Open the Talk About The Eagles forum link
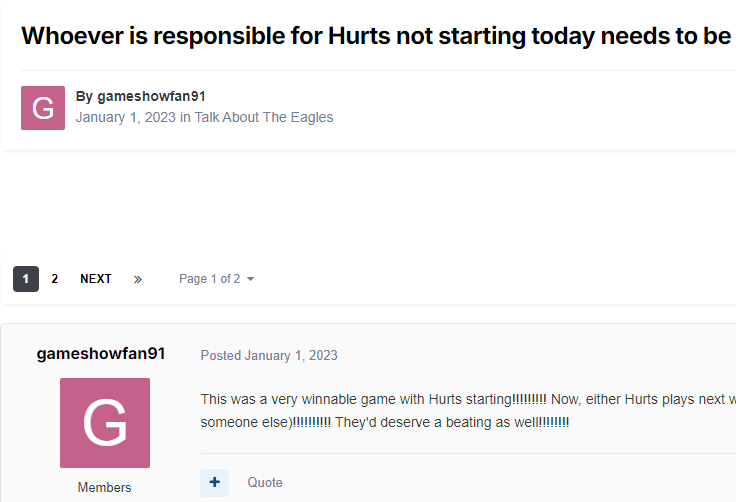The image size is (736, 502). [x=264, y=117]
